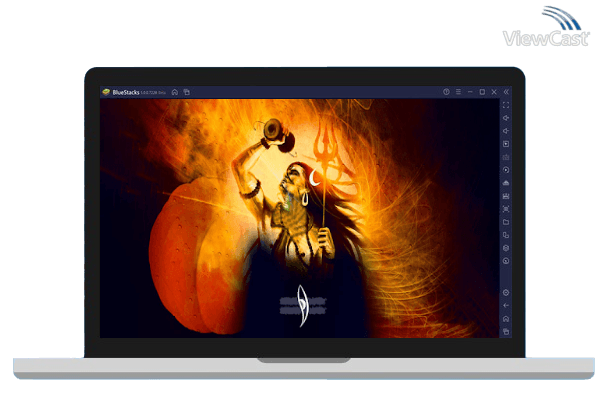Minimize the BlueStacks window

pos(470,92)
